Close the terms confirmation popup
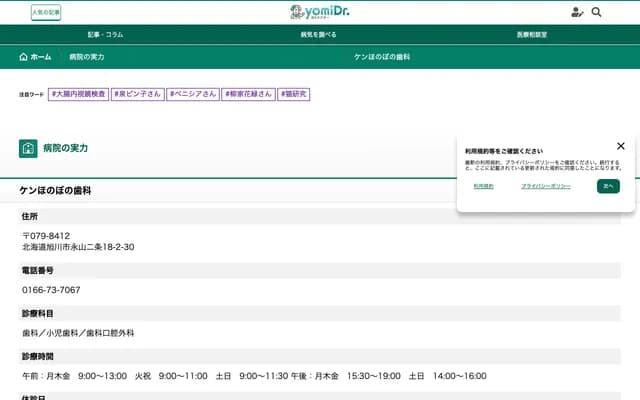The height and width of the screenshot is (400, 640). pyautogui.click(x=620, y=146)
